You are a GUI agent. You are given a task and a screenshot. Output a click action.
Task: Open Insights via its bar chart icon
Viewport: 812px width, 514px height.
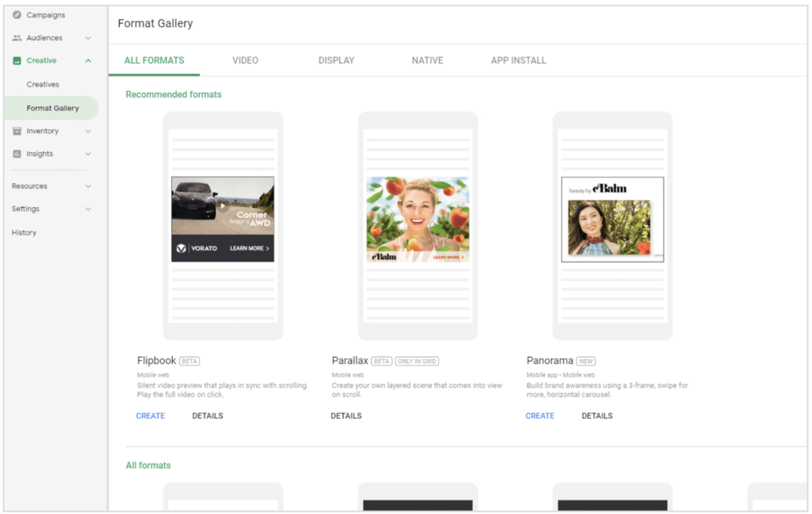19,153
